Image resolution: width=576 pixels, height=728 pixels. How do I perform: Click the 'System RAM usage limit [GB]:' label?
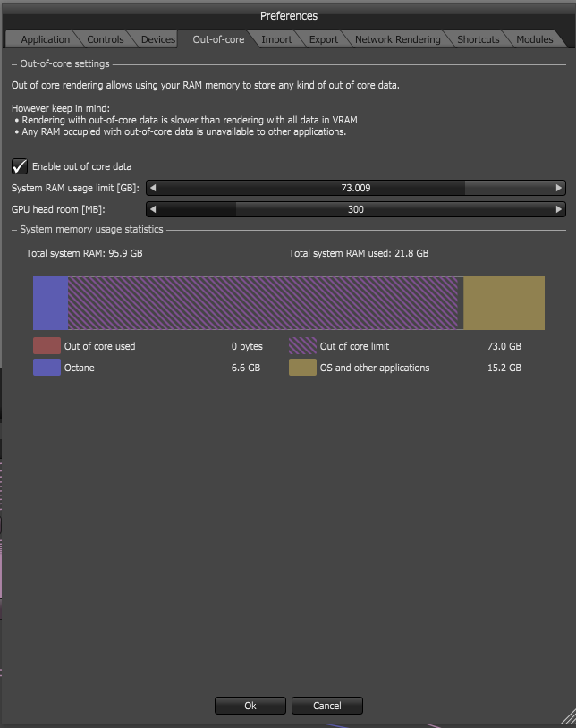coord(75,188)
